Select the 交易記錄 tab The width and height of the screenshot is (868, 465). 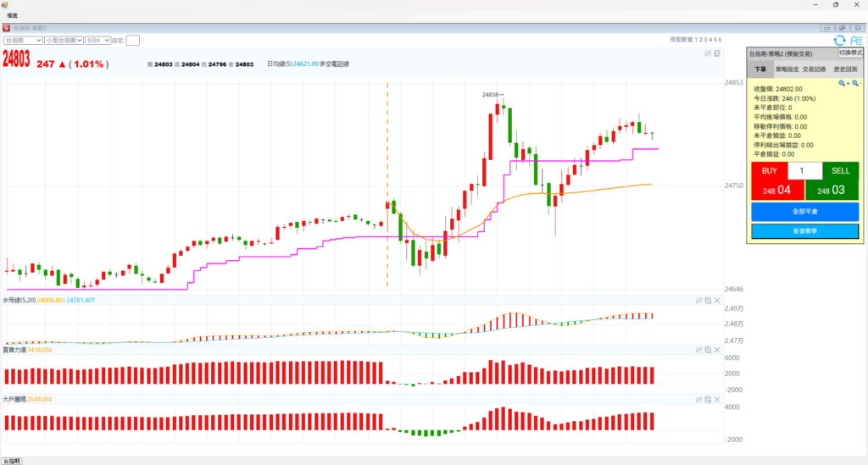point(815,69)
